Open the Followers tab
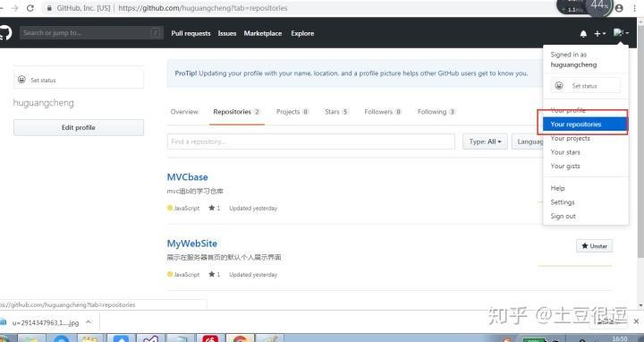 tap(383, 112)
